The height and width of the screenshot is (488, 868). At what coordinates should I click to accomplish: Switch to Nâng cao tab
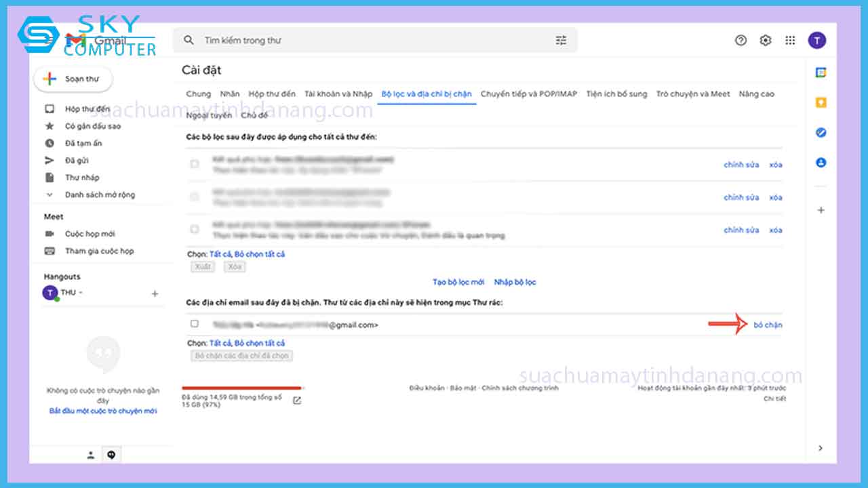tap(756, 94)
